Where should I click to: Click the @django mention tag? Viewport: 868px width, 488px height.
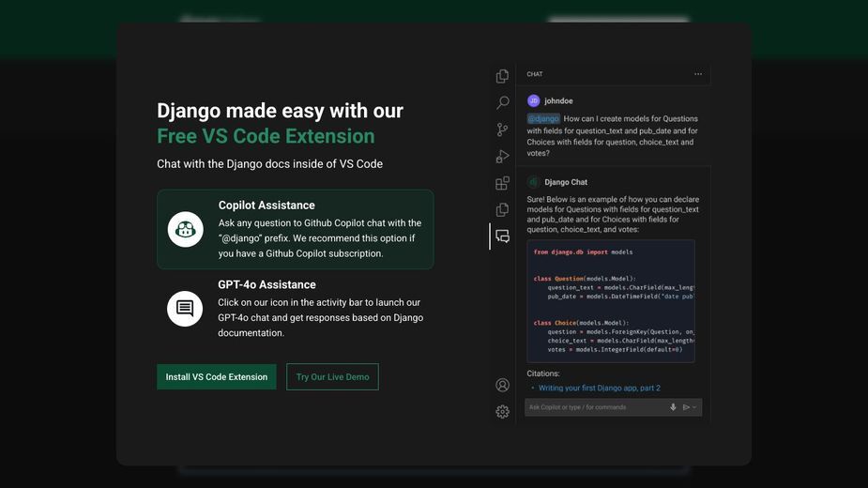pyautogui.click(x=543, y=118)
